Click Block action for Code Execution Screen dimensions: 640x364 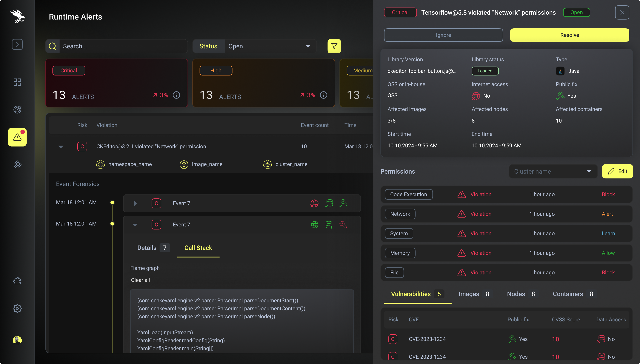[608, 194]
